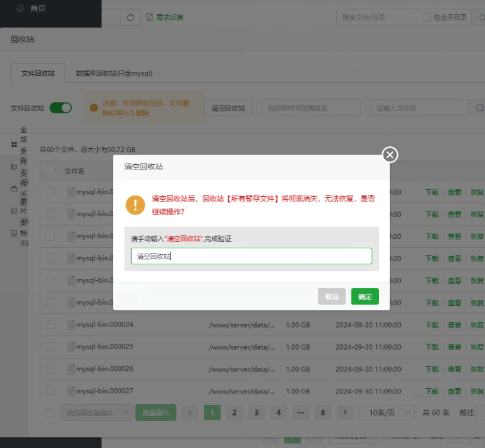The height and width of the screenshot is (448, 485).
Task: Close the 清空回收站 dialog with X icon
Action: pyautogui.click(x=390, y=155)
